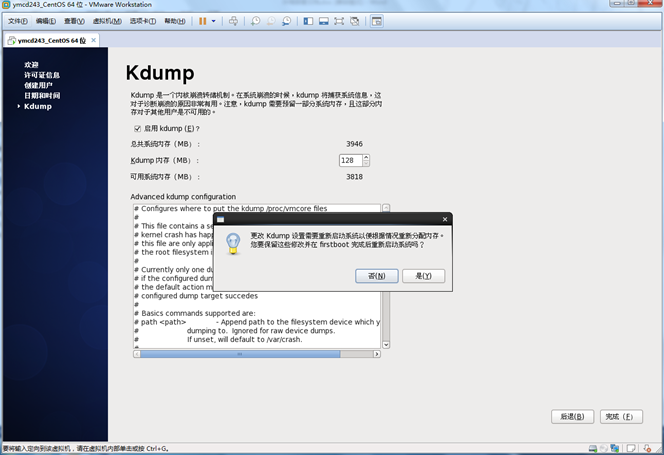This screenshot has height=455, width=664.
Task: Click horizontal scrollbar right arrow
Action: 376,354
